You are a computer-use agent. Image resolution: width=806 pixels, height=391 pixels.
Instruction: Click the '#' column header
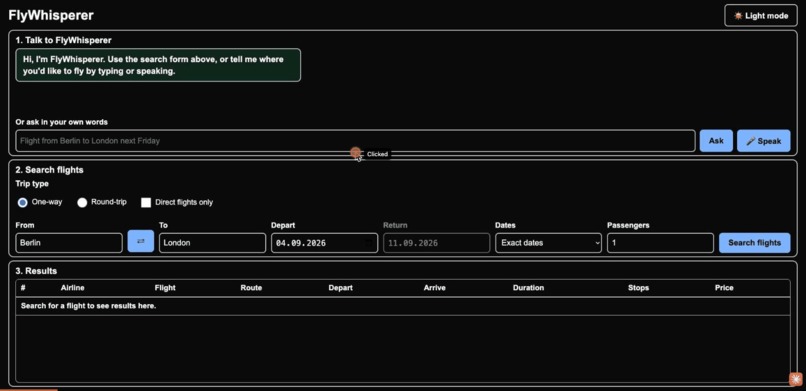(x=23, y=288)
